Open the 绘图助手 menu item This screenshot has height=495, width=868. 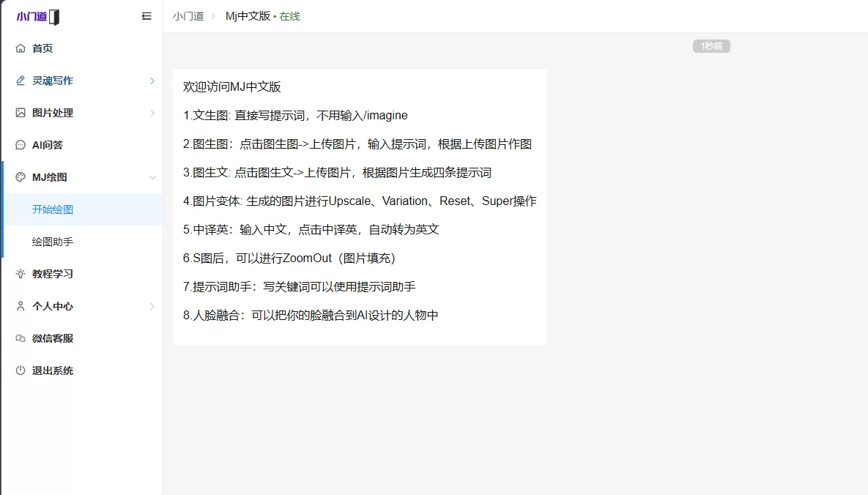(53, 242)
